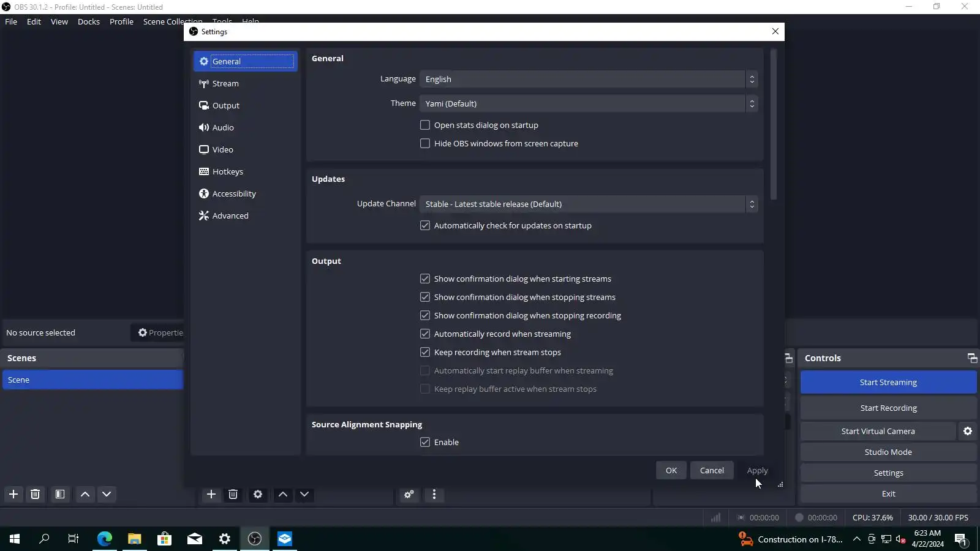Switch to the Stream settings tab
The width and height of the screenshot is (980, 551).
tap(246, 83)
